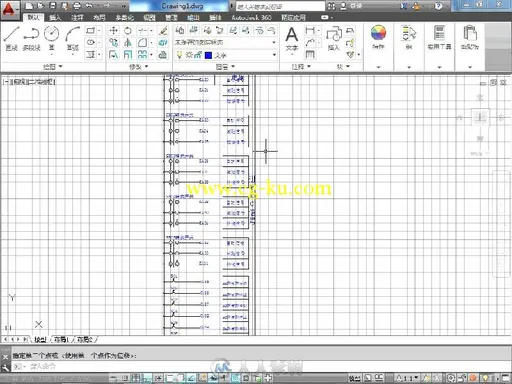Click the ViewCube top face
This screenshot has width=512, height=384.
(x=480, y=117)
